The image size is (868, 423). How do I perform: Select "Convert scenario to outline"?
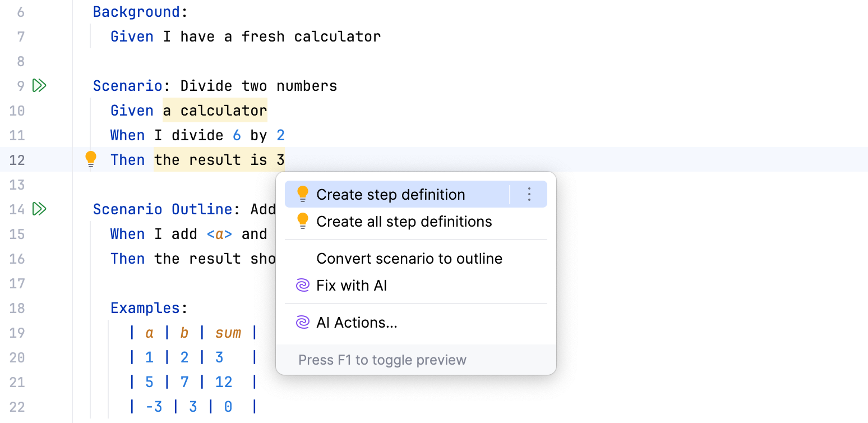pos(409,258)
